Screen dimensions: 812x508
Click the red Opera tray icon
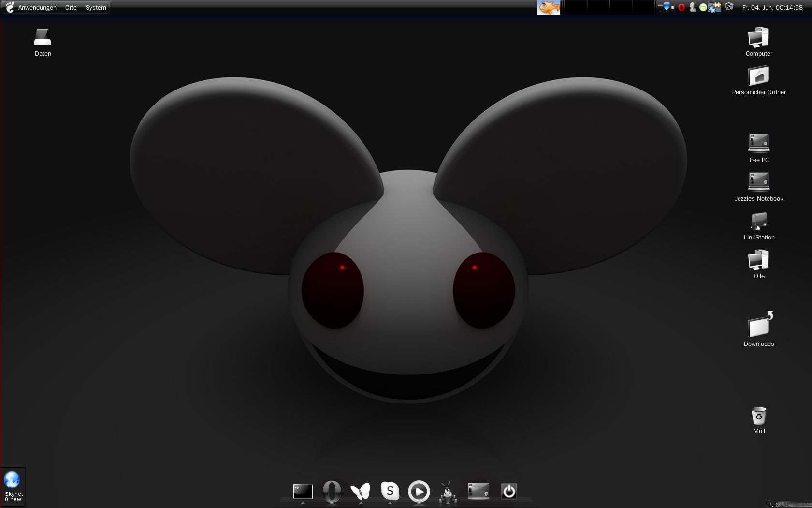pyautogui.click(x=681, y=7)
